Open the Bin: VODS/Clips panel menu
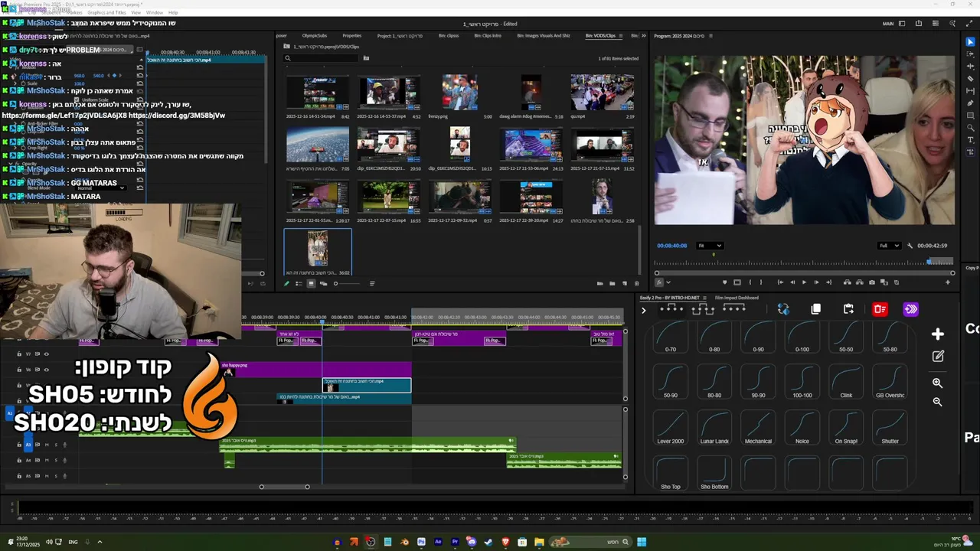The image size is (980, 551). (622, 35)
